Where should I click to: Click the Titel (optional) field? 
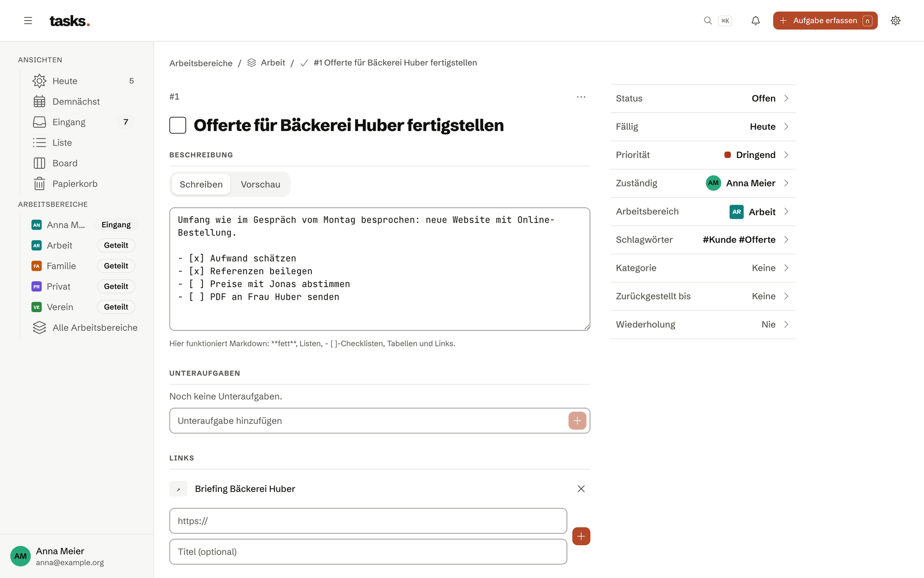click(x=368, y=552)
